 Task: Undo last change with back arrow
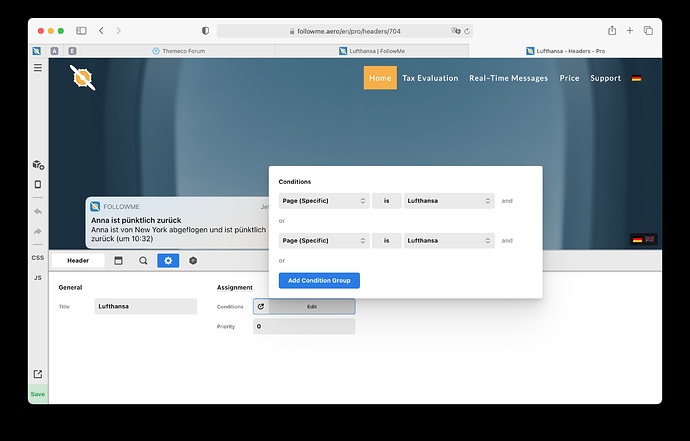[38, 212]
